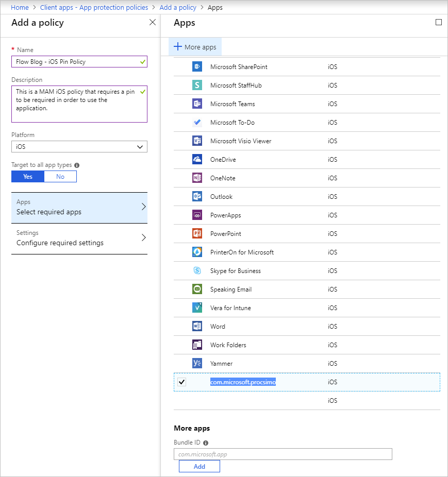
Task: Open Client apps - App protection policies breadcrumb
Action: (94, 8)
